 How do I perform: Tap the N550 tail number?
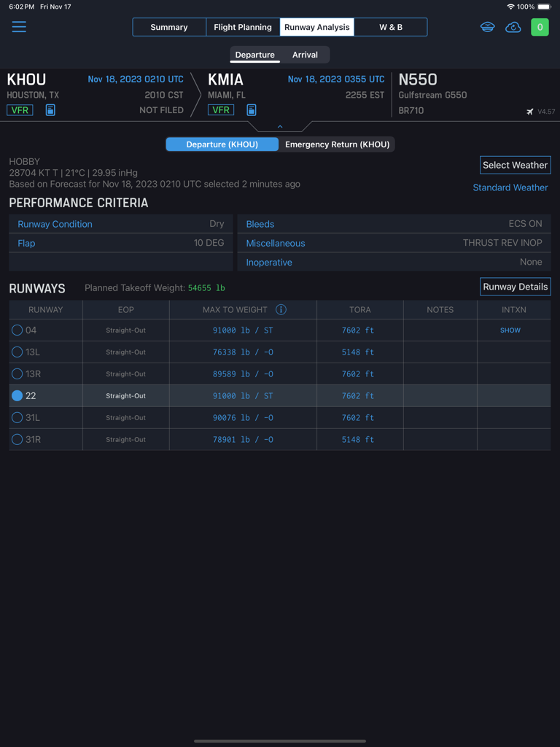tap(418, 80)
